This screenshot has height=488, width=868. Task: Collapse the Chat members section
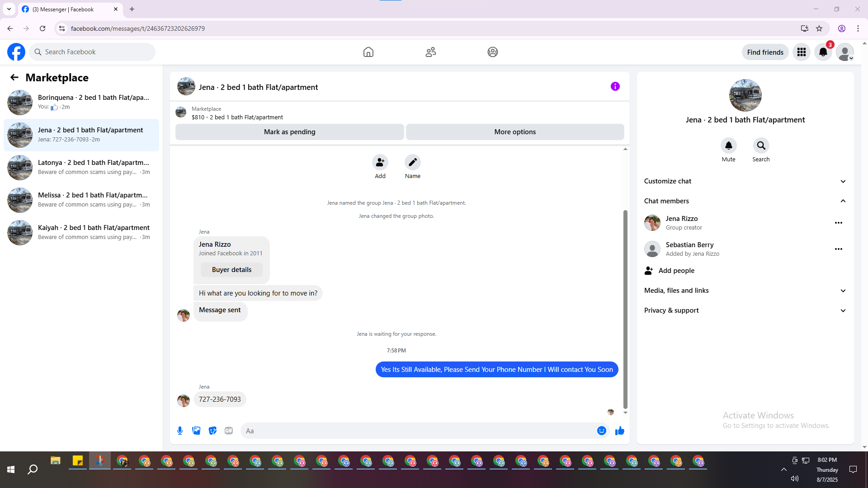click(x=745, y=201)
